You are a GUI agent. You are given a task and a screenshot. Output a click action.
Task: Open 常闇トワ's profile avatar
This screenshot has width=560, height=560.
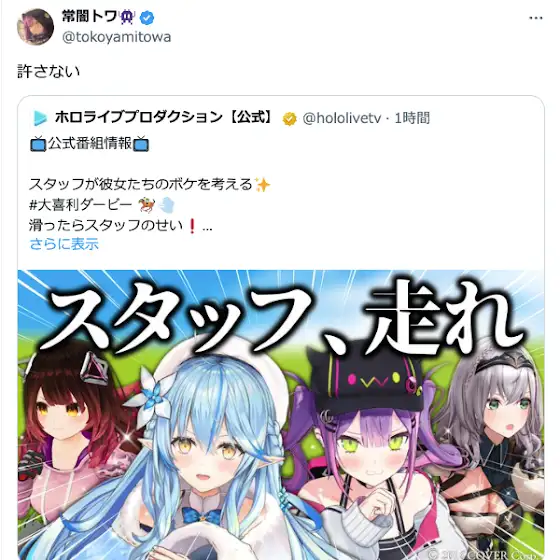tap(35, 27)
